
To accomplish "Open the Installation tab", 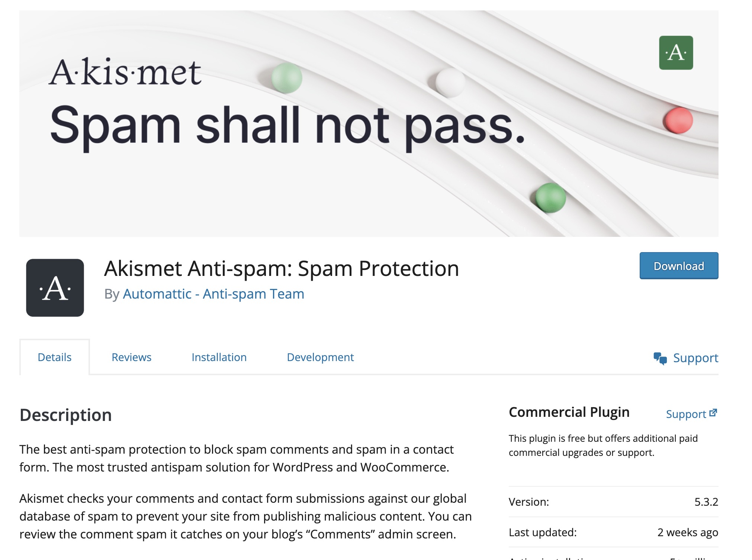I will [x=219, y=357].
